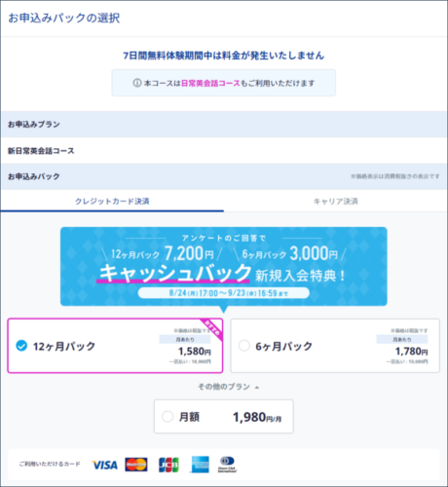
Task: Click the Diners Club logo
Action: coord(227,465)
